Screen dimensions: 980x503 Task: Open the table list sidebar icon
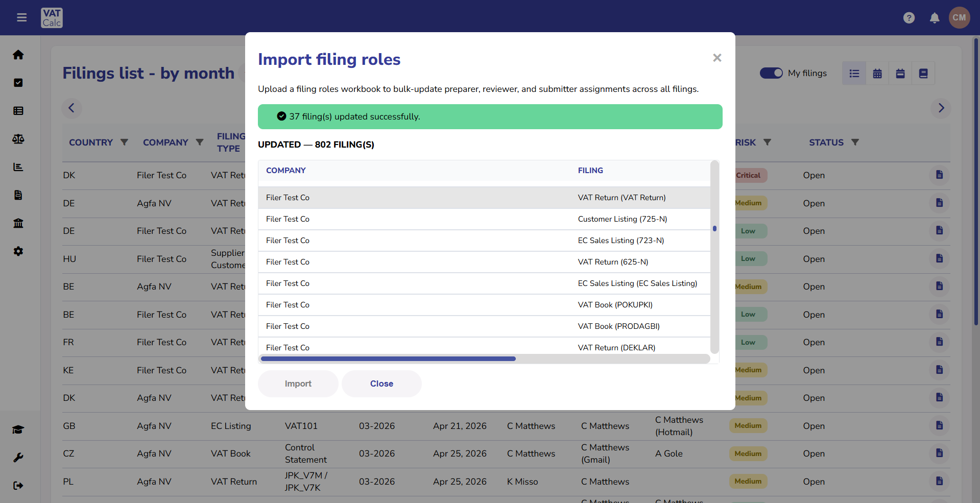[18, 111]
